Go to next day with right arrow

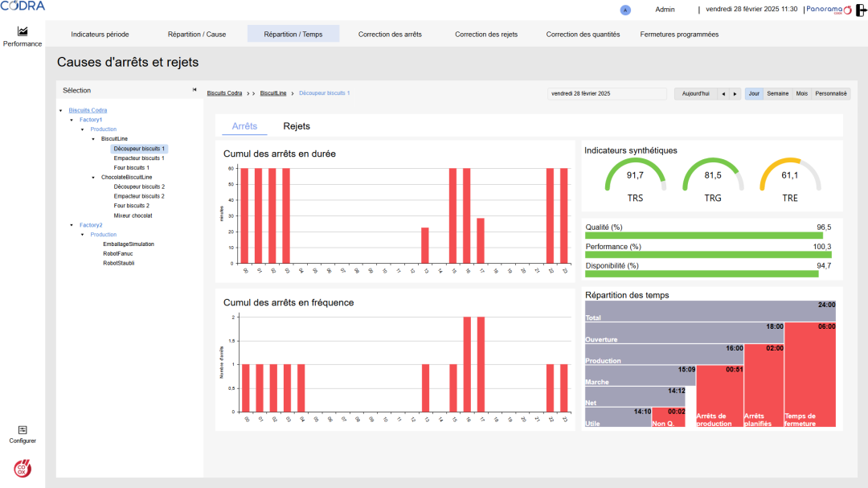click(x=735, y=93)
